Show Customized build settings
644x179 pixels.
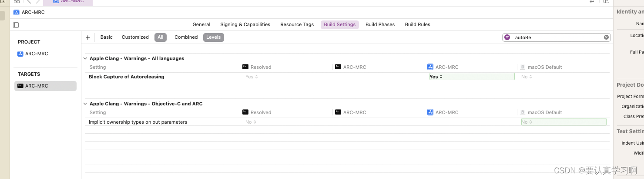tap(135, 37)
